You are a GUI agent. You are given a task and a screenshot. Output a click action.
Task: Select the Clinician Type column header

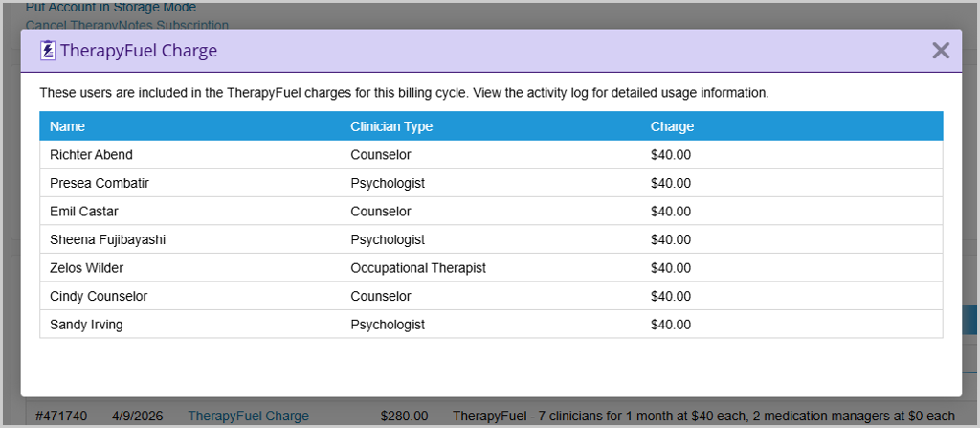[x=392, y=126]
